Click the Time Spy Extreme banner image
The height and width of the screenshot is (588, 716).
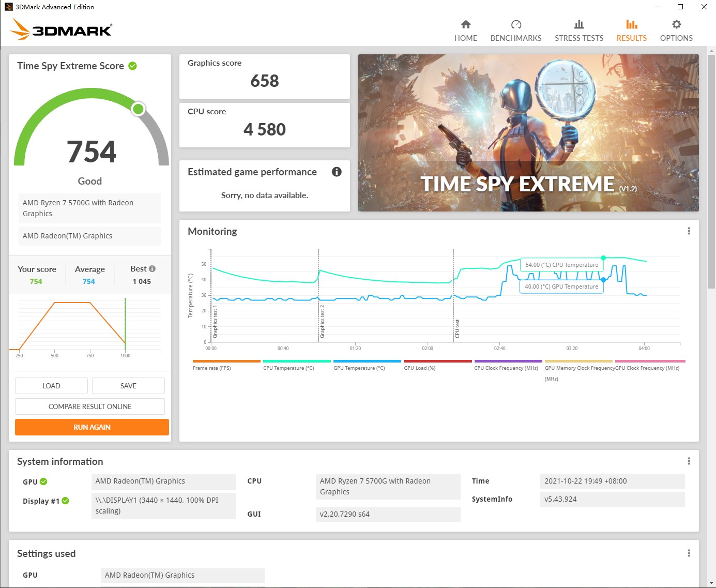528,133
